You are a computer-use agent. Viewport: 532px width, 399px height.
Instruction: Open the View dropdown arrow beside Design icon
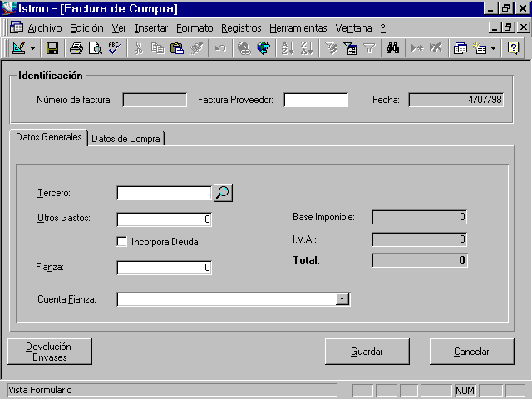[x=32, y=48]
